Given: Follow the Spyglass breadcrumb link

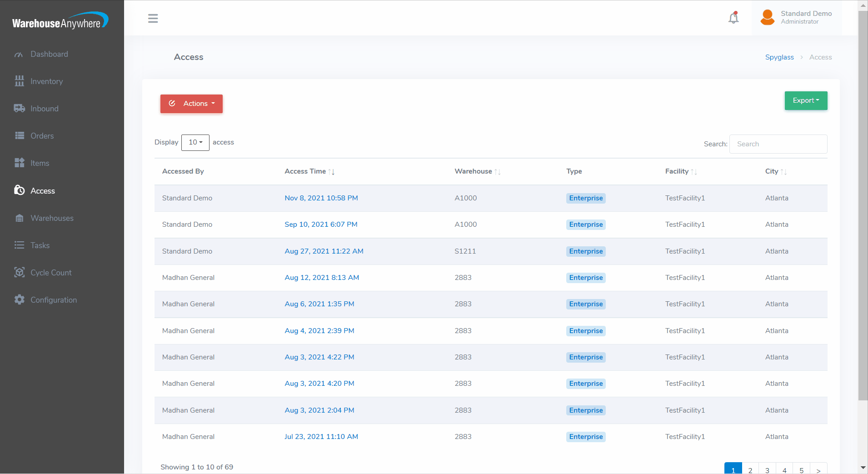Looking at the screenshot, I should tap(779, 57).
